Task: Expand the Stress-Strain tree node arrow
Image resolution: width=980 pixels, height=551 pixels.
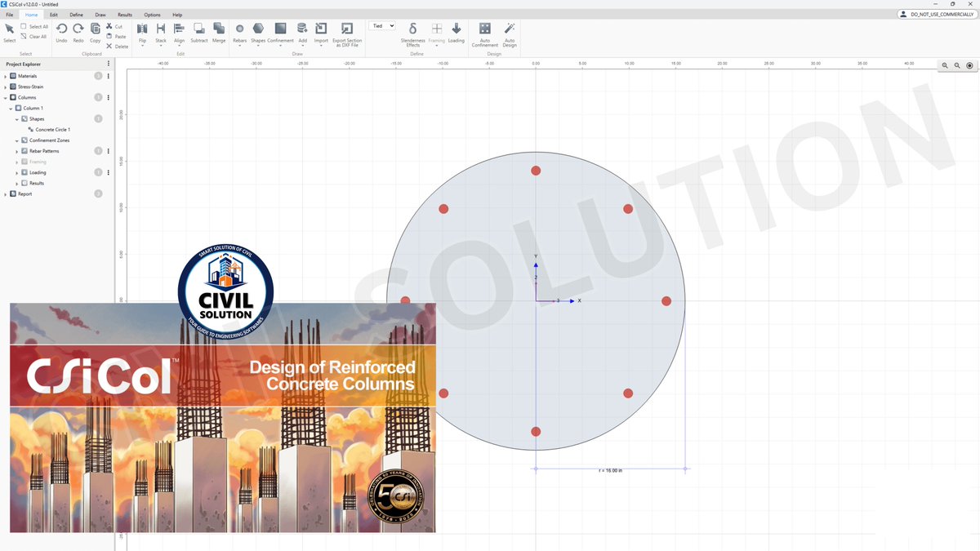Action: coord(5,87)
